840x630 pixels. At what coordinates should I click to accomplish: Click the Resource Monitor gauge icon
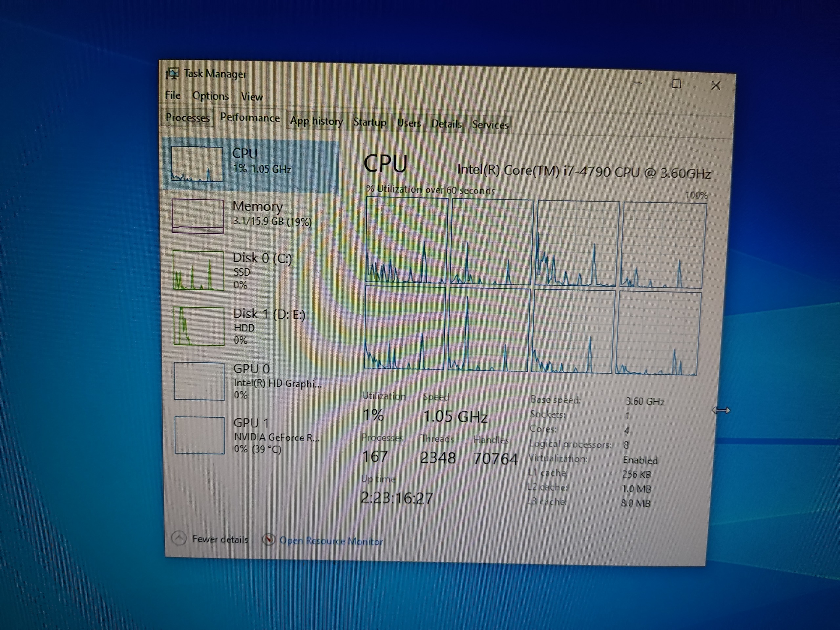(x=268, y=540)
